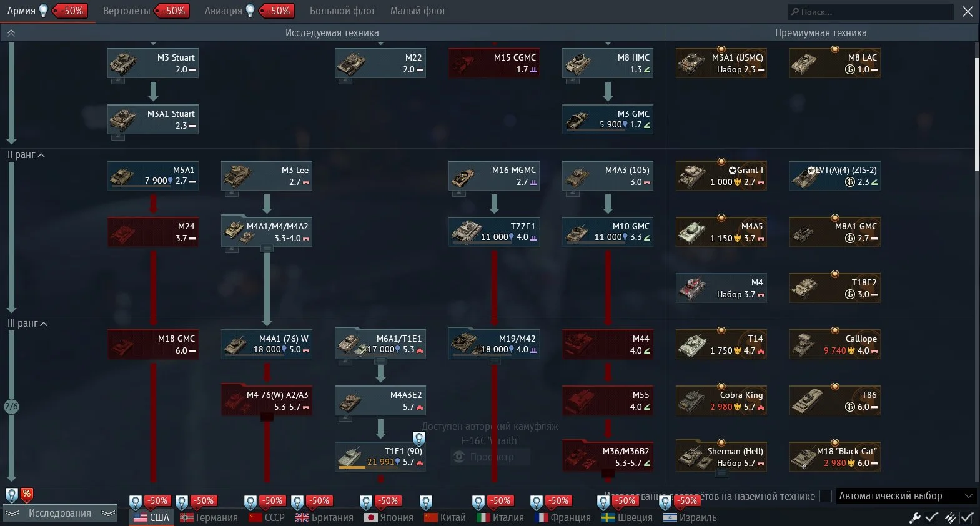The width and height of the screenshot is (980, 526).
Task: Open the Малый флот tab
Action: (x=418, y=11)
